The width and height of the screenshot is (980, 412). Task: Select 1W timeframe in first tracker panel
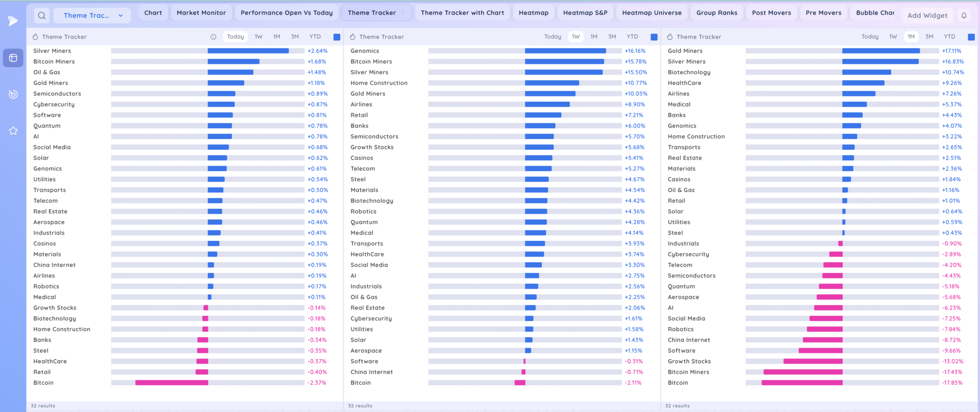[258, 37]
